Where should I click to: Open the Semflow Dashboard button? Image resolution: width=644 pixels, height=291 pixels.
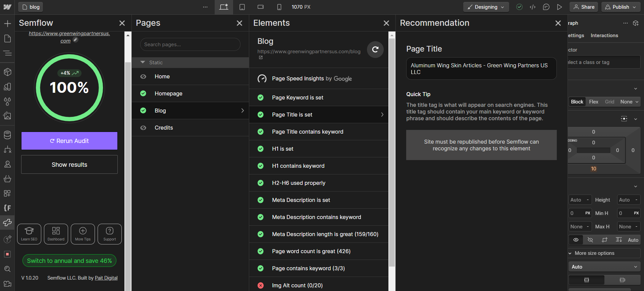click(x=56, y=234)
